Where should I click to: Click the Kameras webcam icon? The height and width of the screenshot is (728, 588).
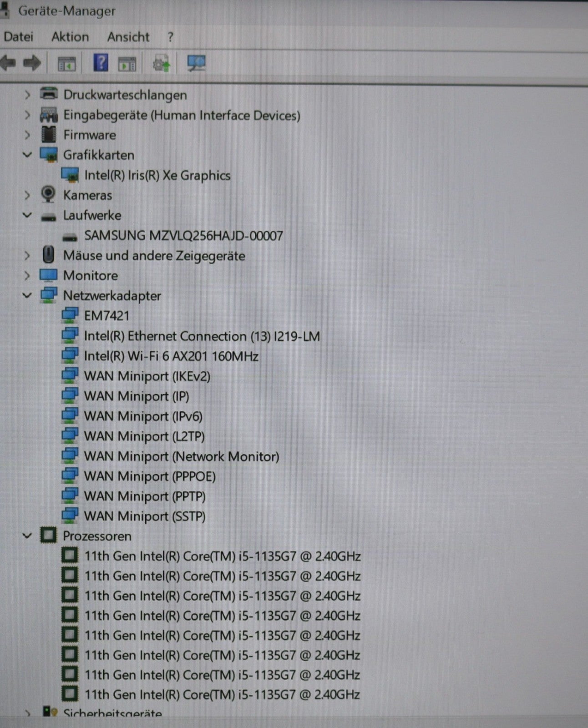point(48,195)
